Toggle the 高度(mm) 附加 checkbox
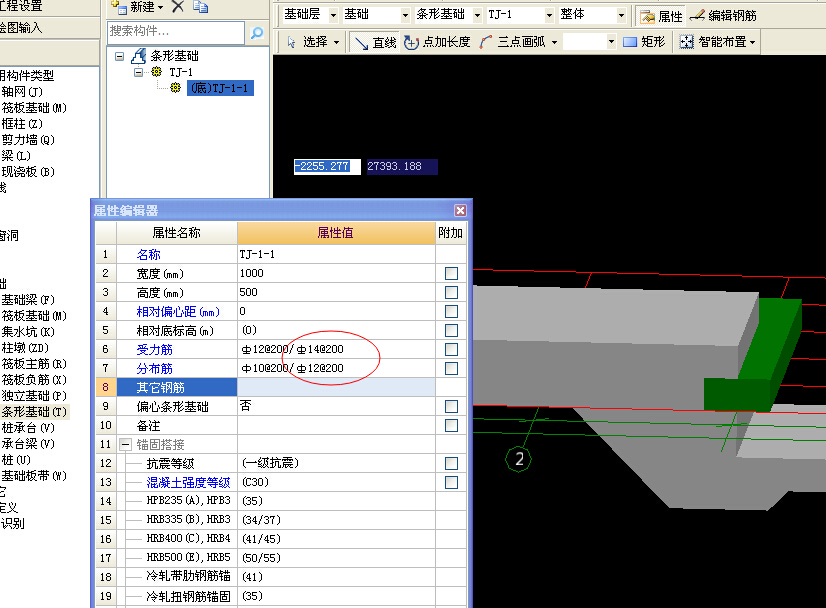The image size is (826, 608). point(451,292)
